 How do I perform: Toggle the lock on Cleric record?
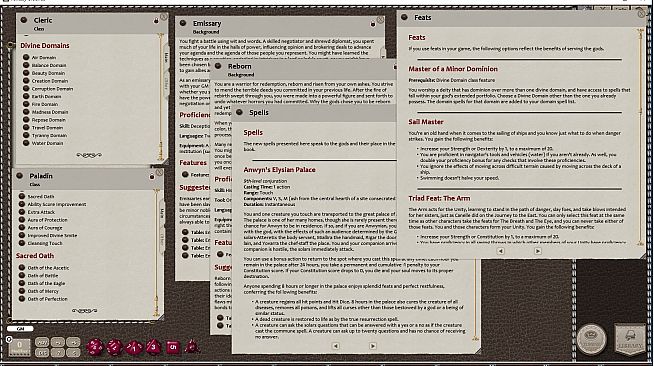pos(156,20)
